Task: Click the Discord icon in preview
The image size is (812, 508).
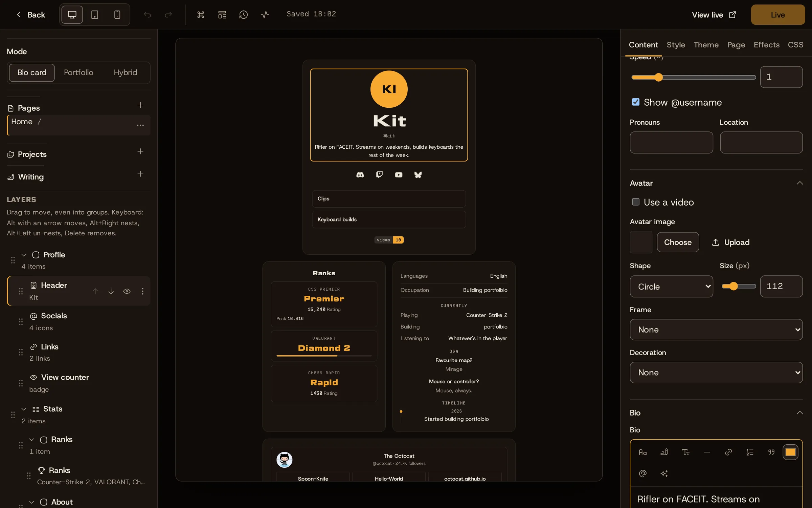Action: pyautogui.click(x=360, y=175)
